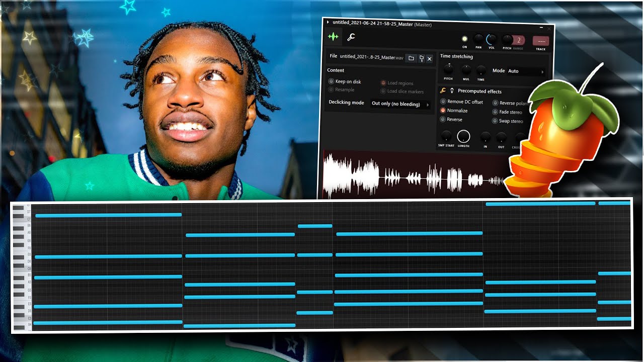Open Declicking mode dropdown Out only
Viewport: 644px width, 362px height.
click(400, 104)
